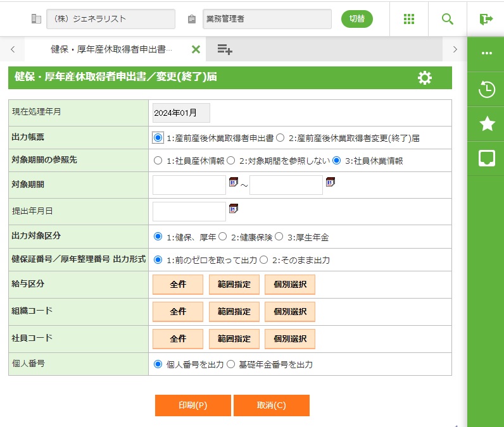
Task: Choose 基礎年金番号を出力 radio option
Action: tap(231, 364)
